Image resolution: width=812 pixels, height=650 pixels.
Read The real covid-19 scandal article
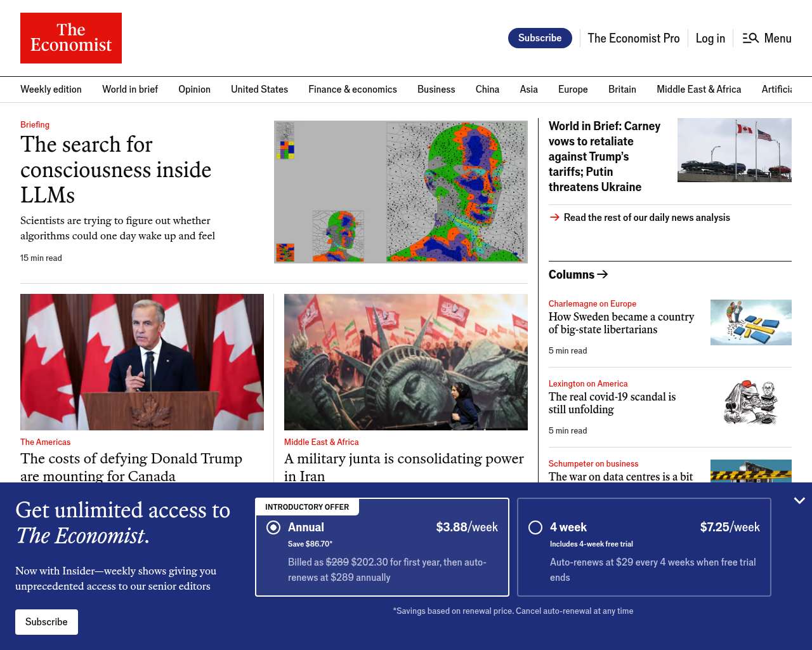pyautogui.click(x=612, y=403)
